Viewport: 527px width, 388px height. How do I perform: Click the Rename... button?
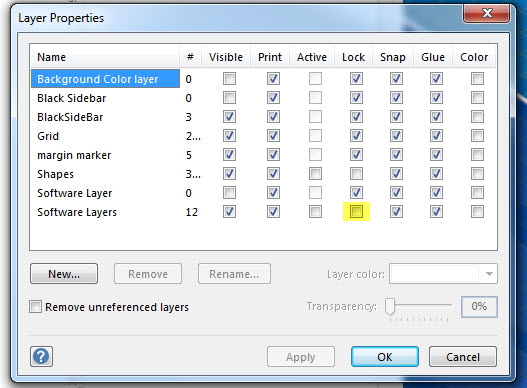234,274
